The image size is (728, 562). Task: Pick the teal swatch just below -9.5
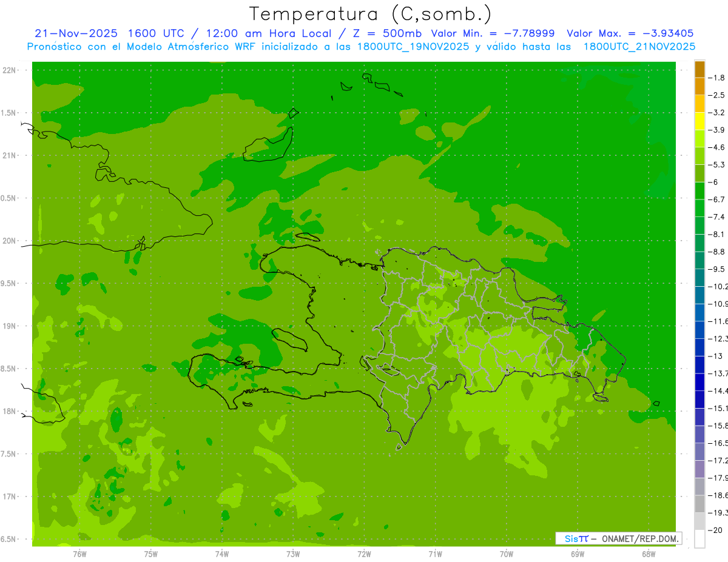(699, 278)
